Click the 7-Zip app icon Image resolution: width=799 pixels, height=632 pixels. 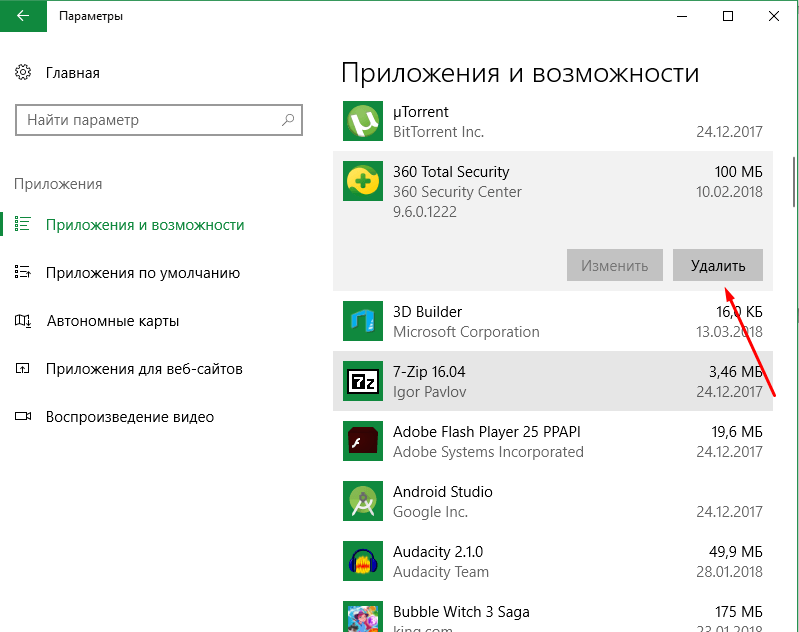tap(363, 381)
